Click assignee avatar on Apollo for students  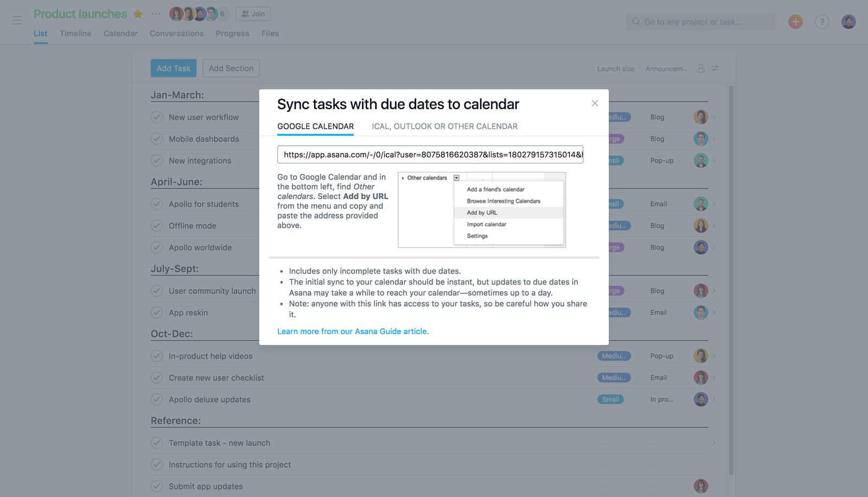pos(701,204)
